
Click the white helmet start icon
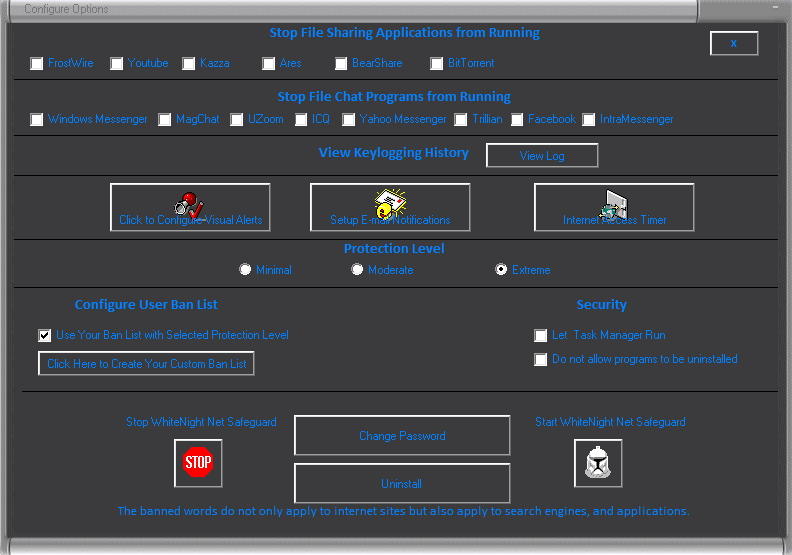(x=598, y=463)
